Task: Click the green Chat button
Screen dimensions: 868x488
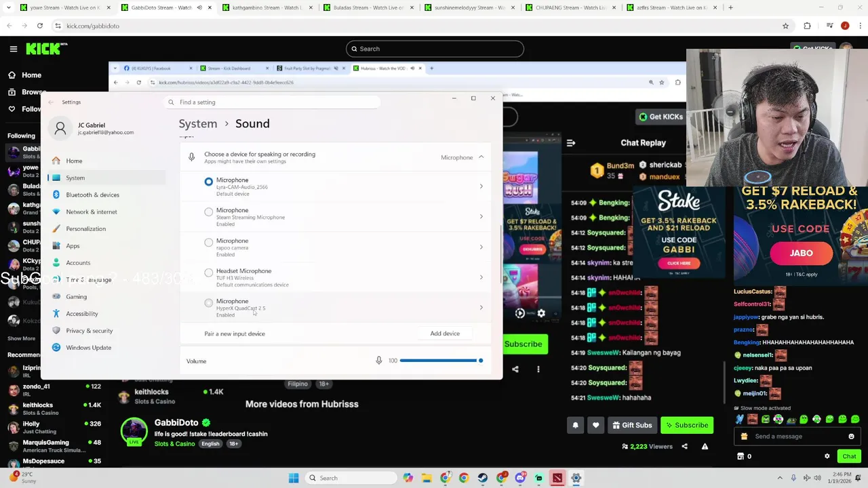Action: pyautogui.click(x=849, y=456)
